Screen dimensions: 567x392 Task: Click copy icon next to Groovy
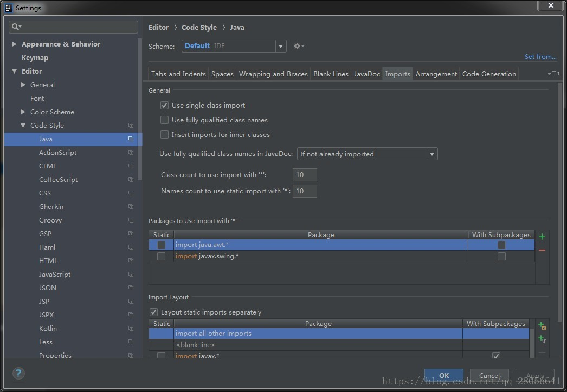[131, 220]
